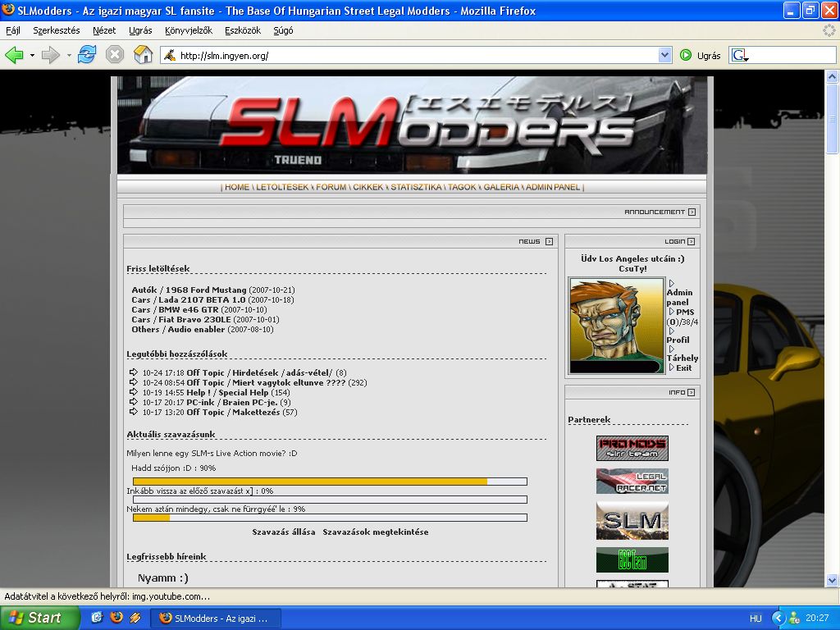This screenshot has height=630, width=840.
Task: Open the Súgó menu
Action: click(283, 30)
